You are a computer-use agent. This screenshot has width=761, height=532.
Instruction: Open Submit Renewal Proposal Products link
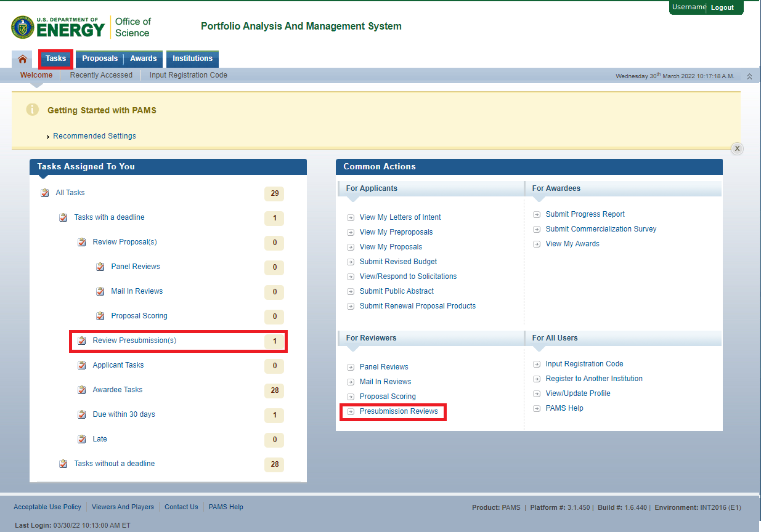pyautogui.click(x=418, y=306)
